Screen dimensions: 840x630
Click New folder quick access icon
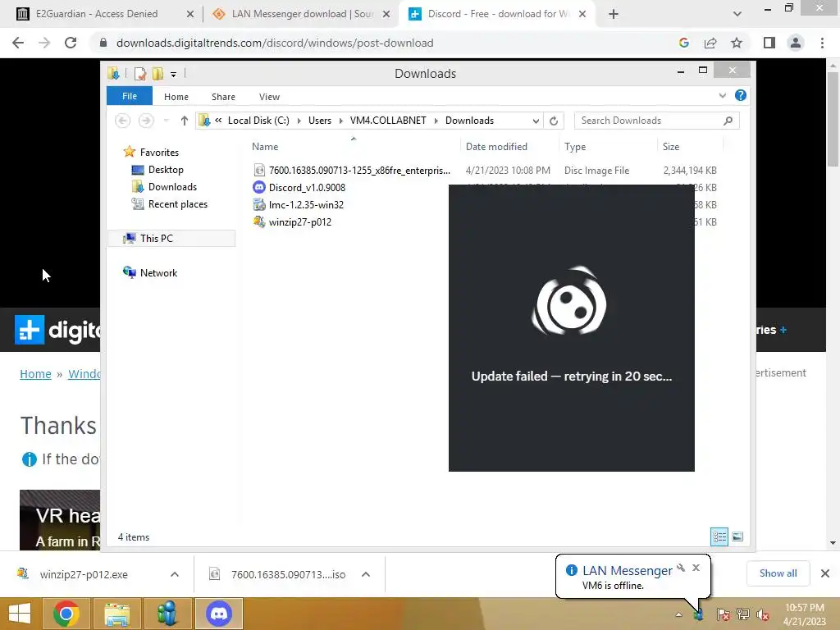(x=157, y=73)
